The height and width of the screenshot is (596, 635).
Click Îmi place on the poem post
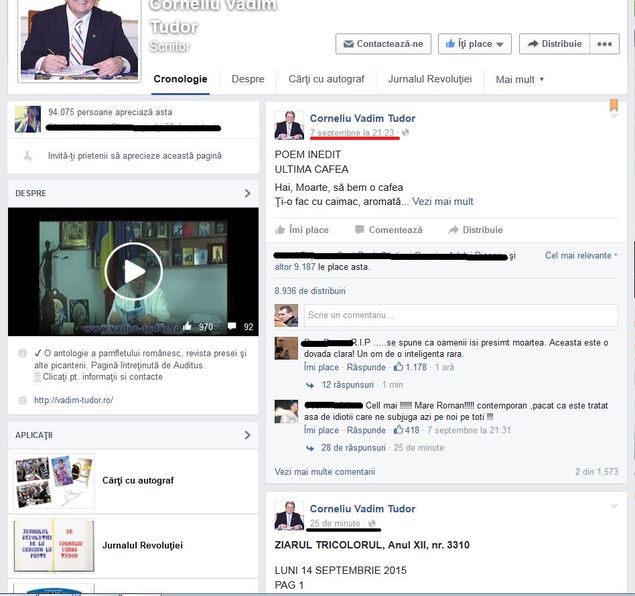302,230
